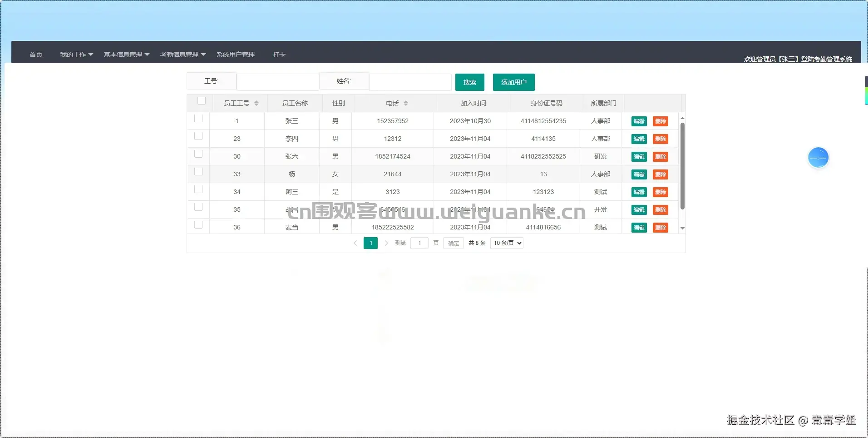
Task: Open the 10 条/页 page size selector
Action: pos(507,243)
